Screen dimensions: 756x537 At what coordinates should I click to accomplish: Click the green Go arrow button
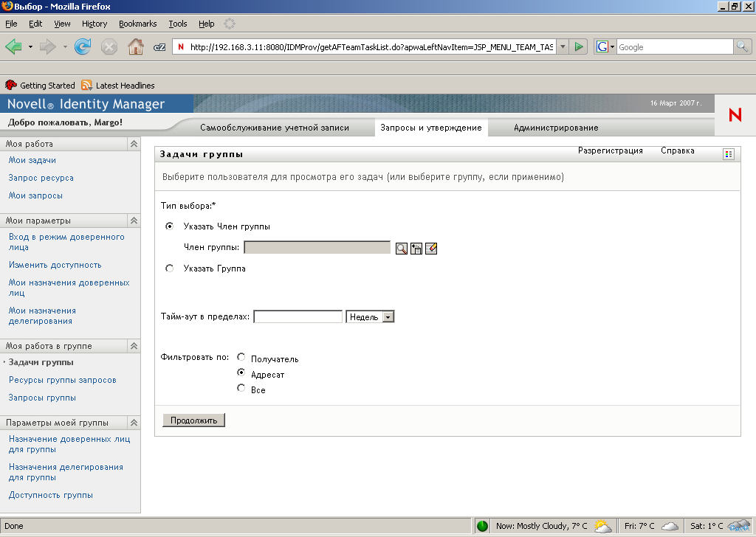pos(579,46)
